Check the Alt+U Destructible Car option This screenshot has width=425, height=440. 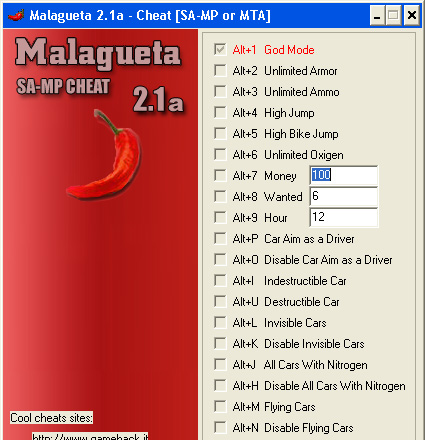pyautogui.click(x=220, y=302)
